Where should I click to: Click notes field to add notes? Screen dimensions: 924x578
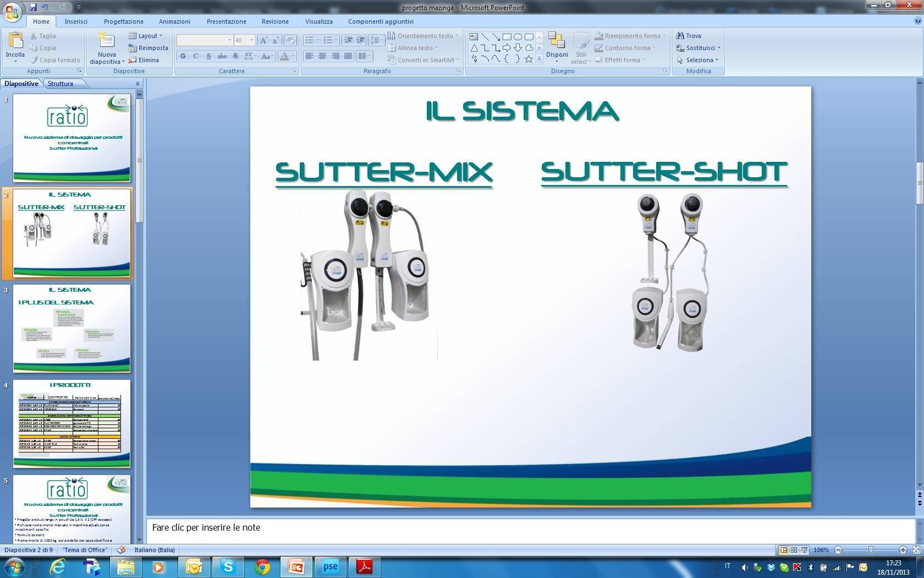coord(530,530)
